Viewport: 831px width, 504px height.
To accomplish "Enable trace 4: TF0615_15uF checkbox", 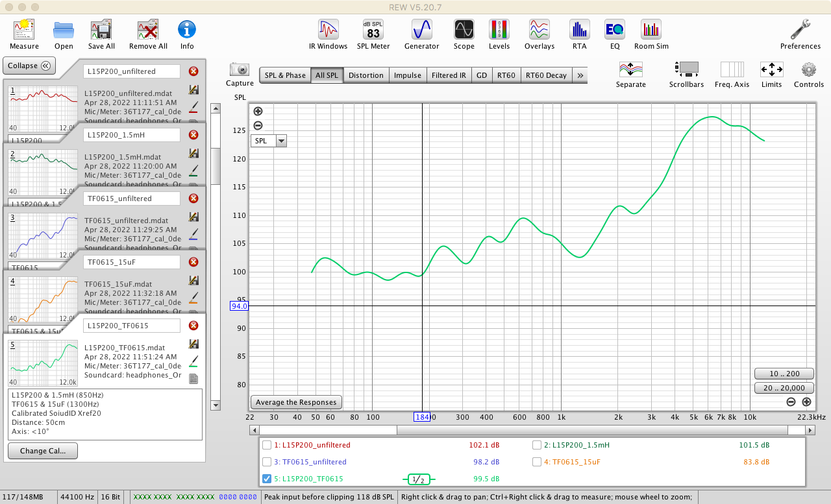I will tap(537, 462).
